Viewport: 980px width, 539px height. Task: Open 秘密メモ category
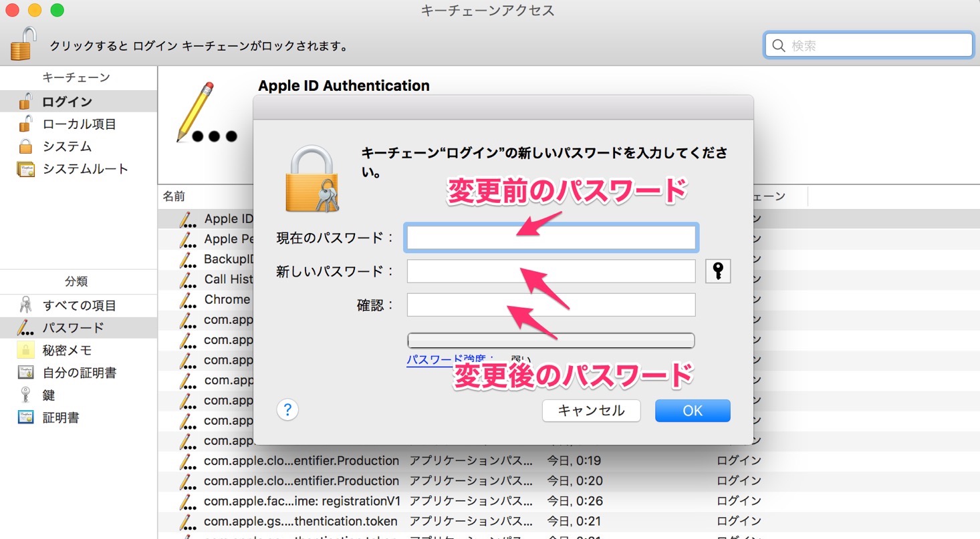click(x=78, y=351)
